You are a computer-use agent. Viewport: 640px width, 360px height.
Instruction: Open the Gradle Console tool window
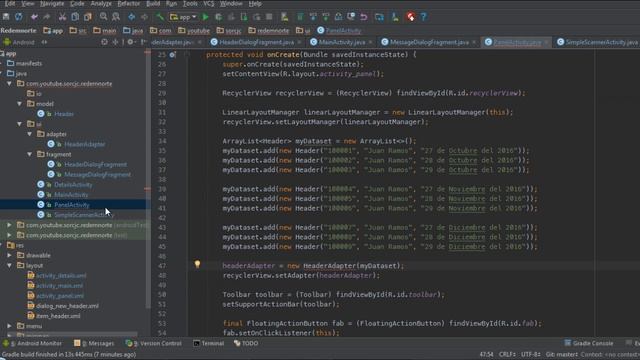pyautogui.click(x=589, y=343)
